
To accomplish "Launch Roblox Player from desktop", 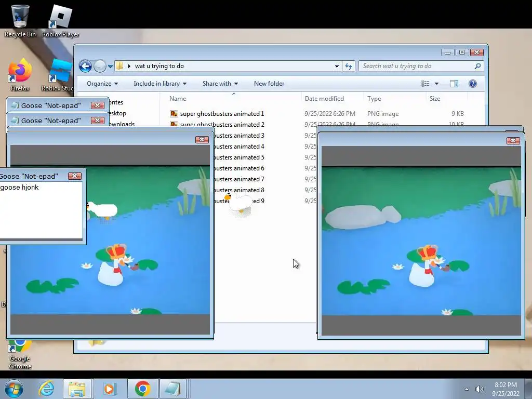I will (60, 20).
